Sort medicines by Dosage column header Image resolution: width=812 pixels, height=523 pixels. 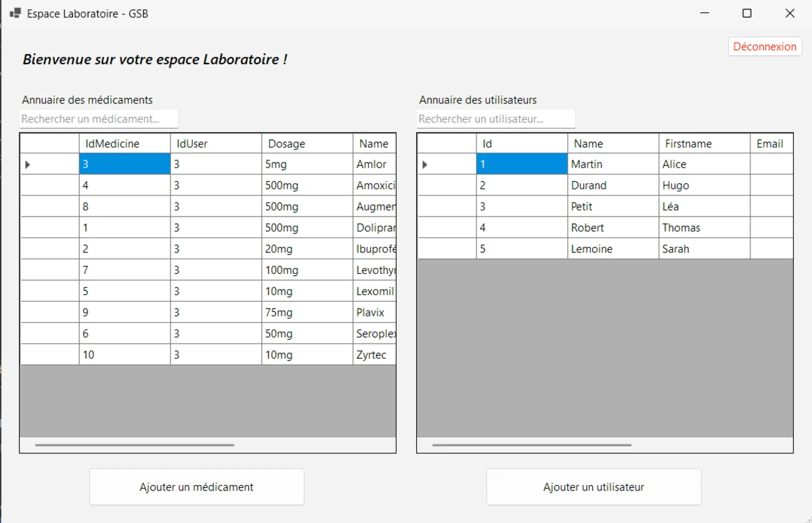click(x=307, y=143)
